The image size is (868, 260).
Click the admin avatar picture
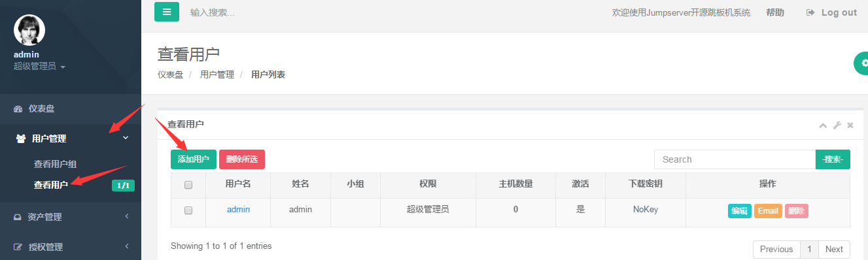tap(29, 29)
